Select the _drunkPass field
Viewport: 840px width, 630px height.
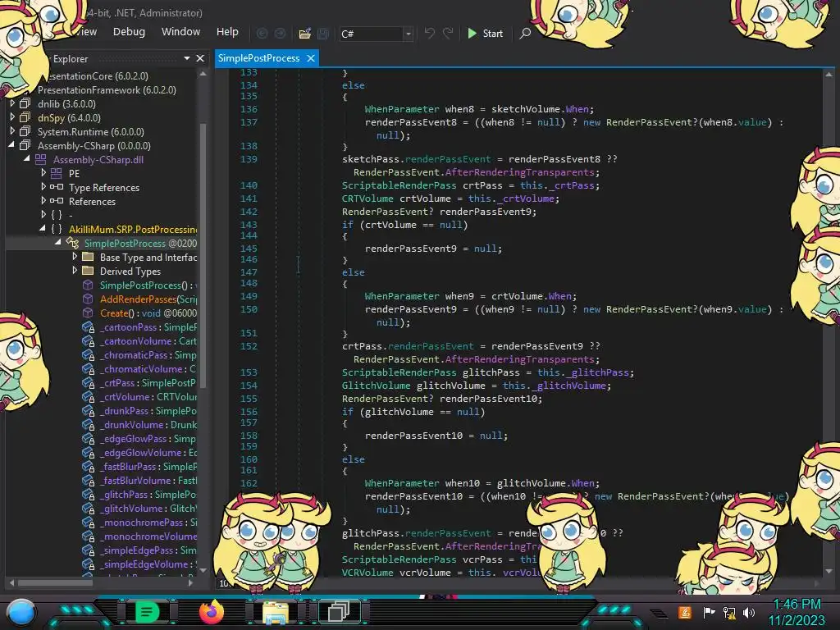[148, 410]
